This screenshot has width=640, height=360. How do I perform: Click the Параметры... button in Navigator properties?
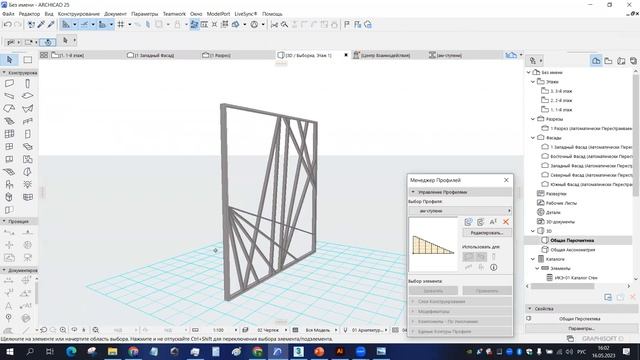[x=581, y=328]
